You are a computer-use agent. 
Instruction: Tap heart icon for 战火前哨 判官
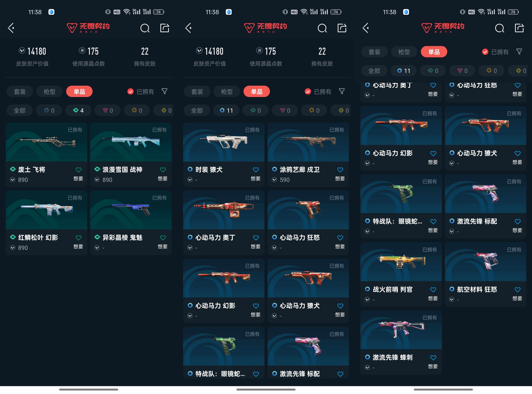433,290
